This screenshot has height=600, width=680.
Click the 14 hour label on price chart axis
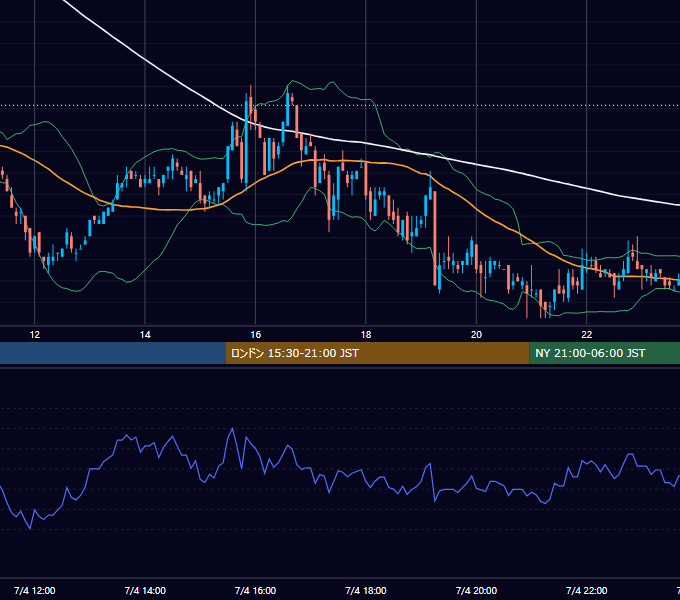click(x=145, y=335)
